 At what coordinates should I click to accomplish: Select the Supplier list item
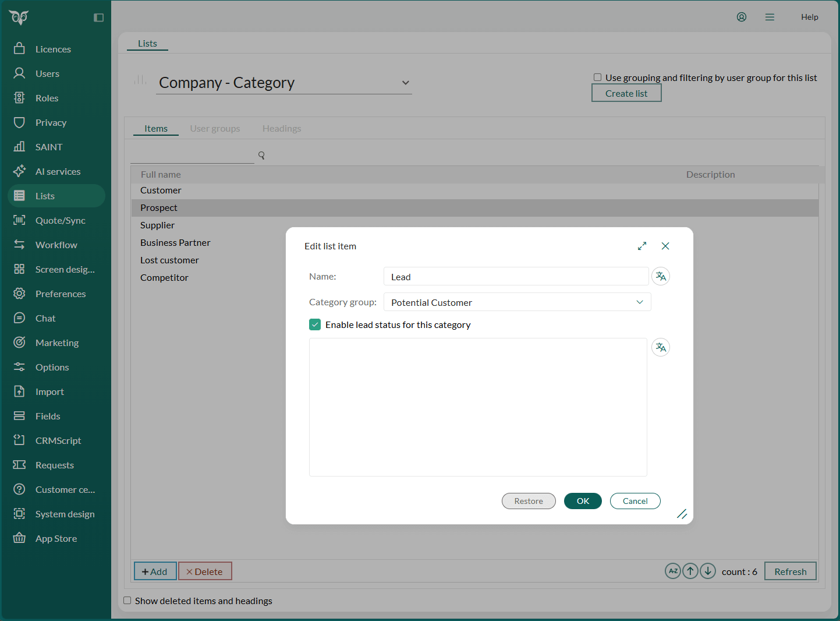[157, 225]
